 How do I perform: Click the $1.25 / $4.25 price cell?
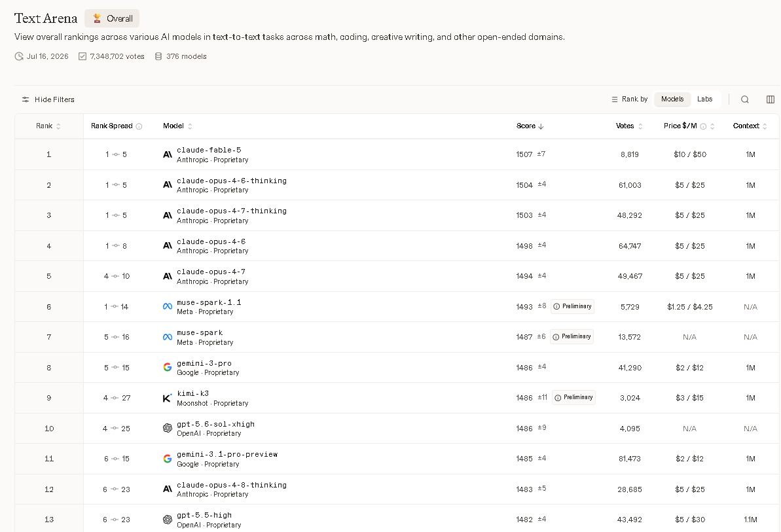click(x=690, y=307)
